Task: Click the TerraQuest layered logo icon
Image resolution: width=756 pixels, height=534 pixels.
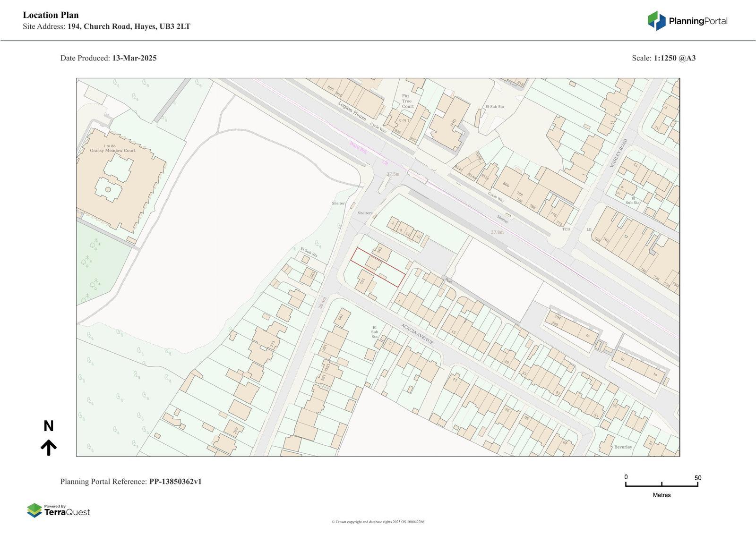Action: [34, 510]
